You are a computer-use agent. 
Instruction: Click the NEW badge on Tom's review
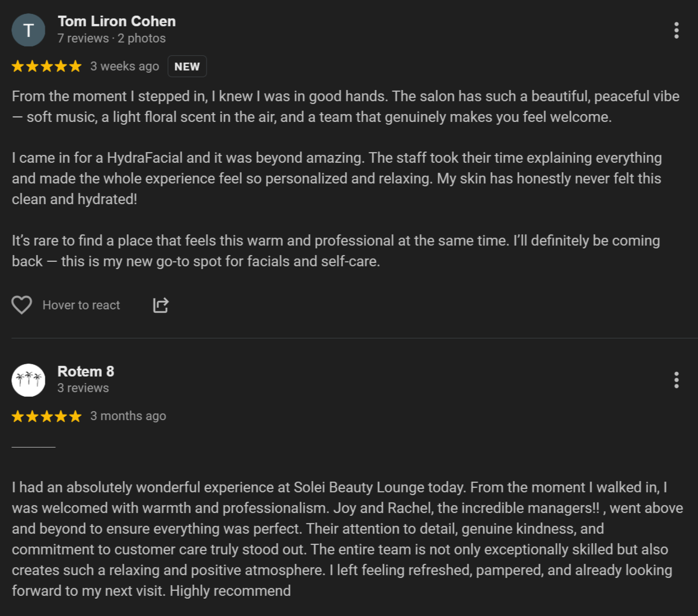pos(187,67)
